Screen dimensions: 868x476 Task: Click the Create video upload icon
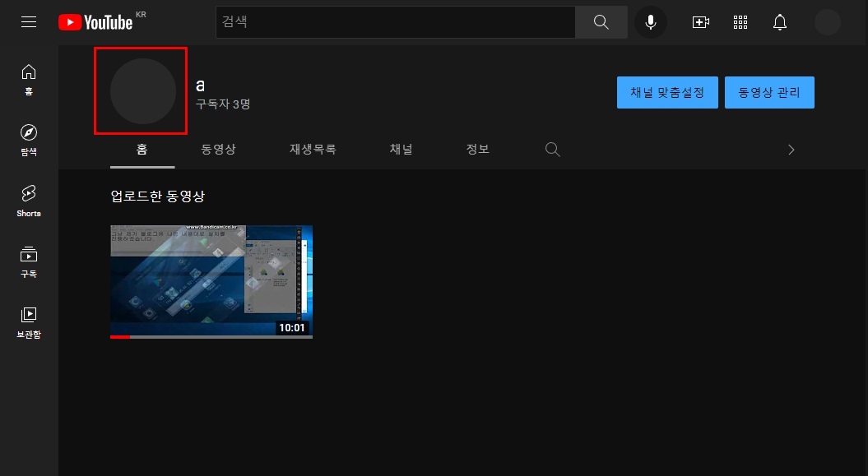(x=700, y=21)
